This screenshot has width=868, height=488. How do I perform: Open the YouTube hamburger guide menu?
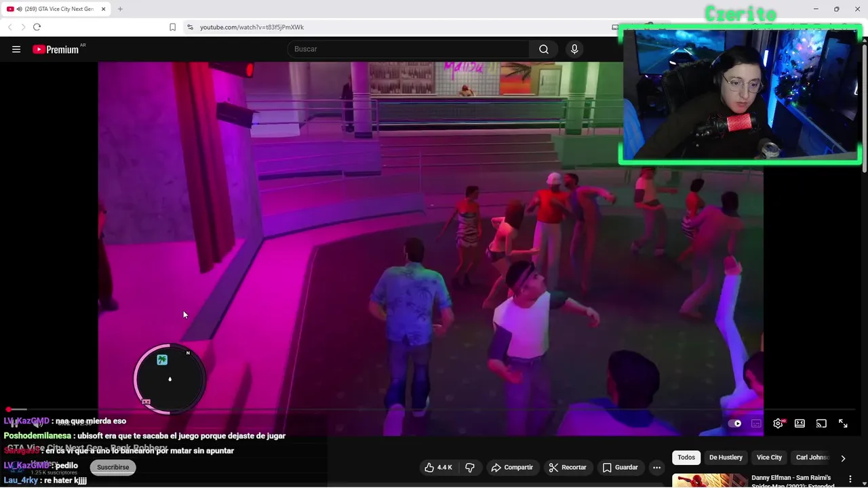[16, 49]
